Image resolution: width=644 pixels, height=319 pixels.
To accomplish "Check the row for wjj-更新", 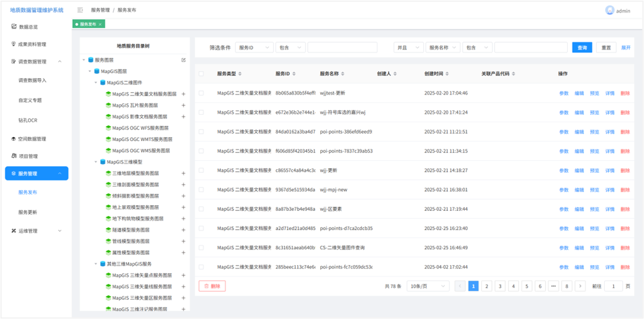I will pyautogui.click(x=201, y=171).
